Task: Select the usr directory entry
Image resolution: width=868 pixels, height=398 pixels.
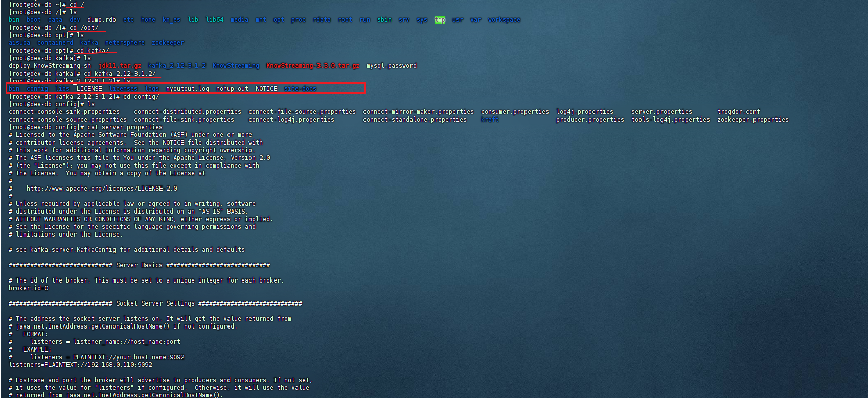Action: [458, 20]
